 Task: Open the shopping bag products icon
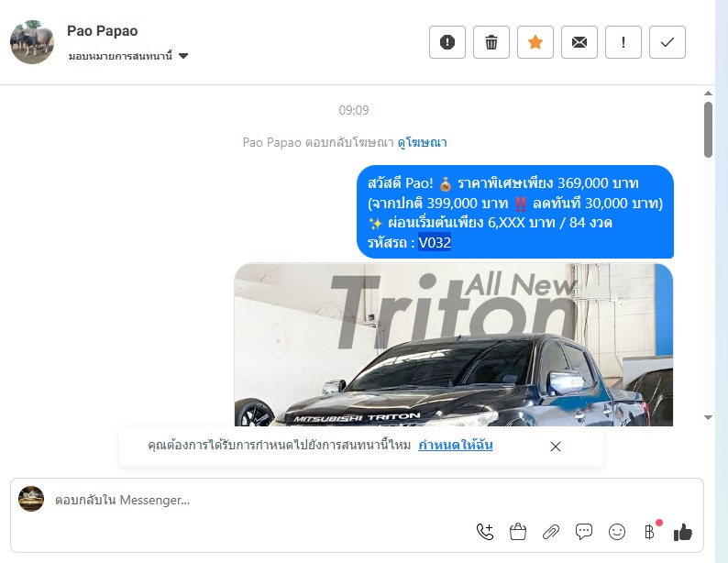[518, 532]
